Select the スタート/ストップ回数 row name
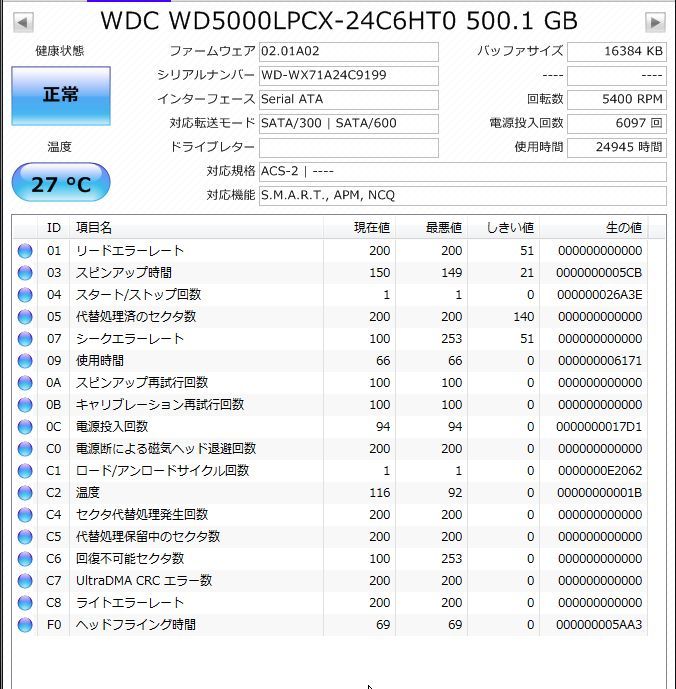The image size is (676, 689). (x=138, y=295)
